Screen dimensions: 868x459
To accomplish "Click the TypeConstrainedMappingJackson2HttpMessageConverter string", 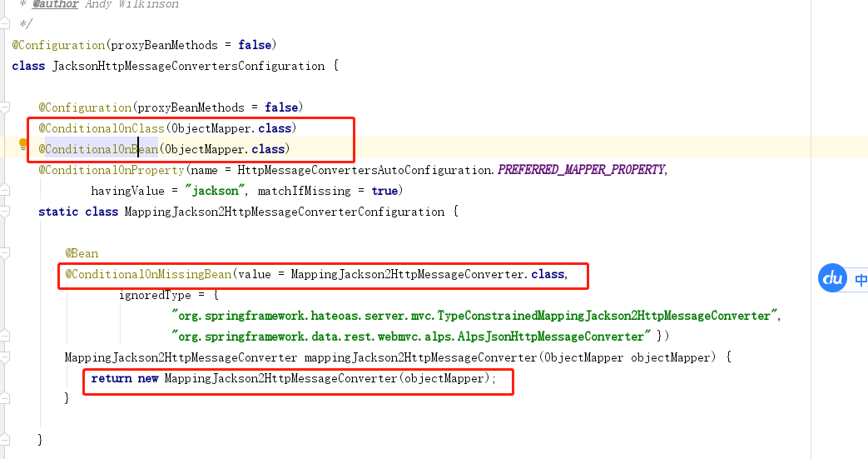I will pyautogui.click(x=475, y=316).
